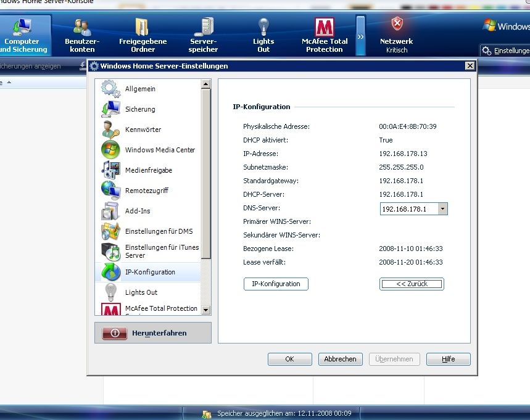Image resolution: width=530 pixels, height=420 pixels.
Task: Click the storage status icon in status bar
Action: point(207,414)
